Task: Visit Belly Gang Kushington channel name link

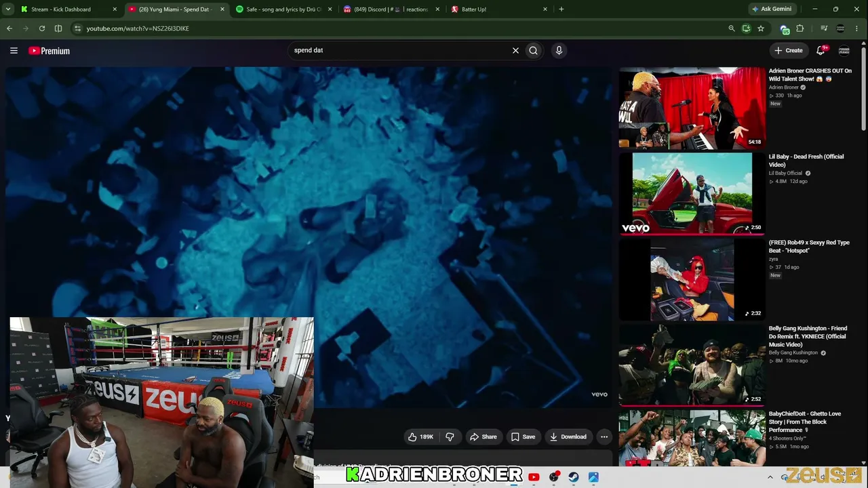Action: [x=793, y=353]
